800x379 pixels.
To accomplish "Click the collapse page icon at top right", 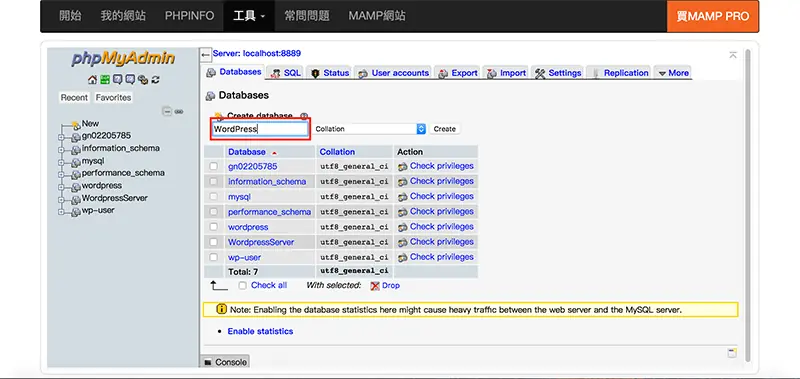I will coord(733,55).
